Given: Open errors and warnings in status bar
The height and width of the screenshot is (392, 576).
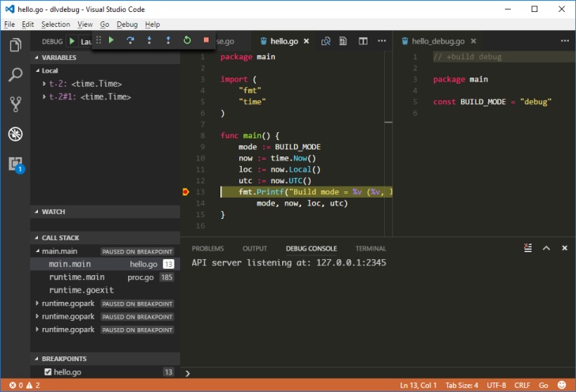Looking at the screenshot, I should click(24, 385).
